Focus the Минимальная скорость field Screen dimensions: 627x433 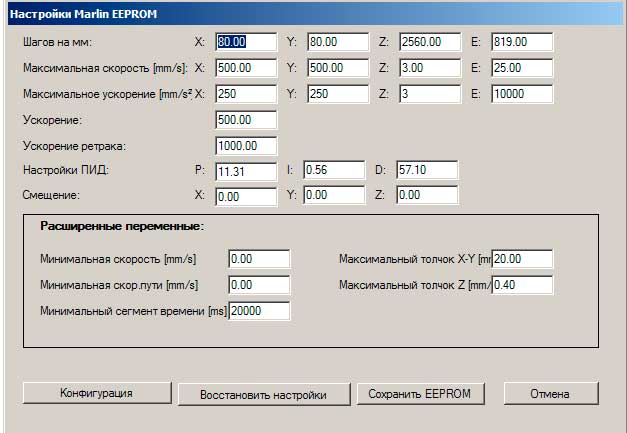[x=259, y=259]
